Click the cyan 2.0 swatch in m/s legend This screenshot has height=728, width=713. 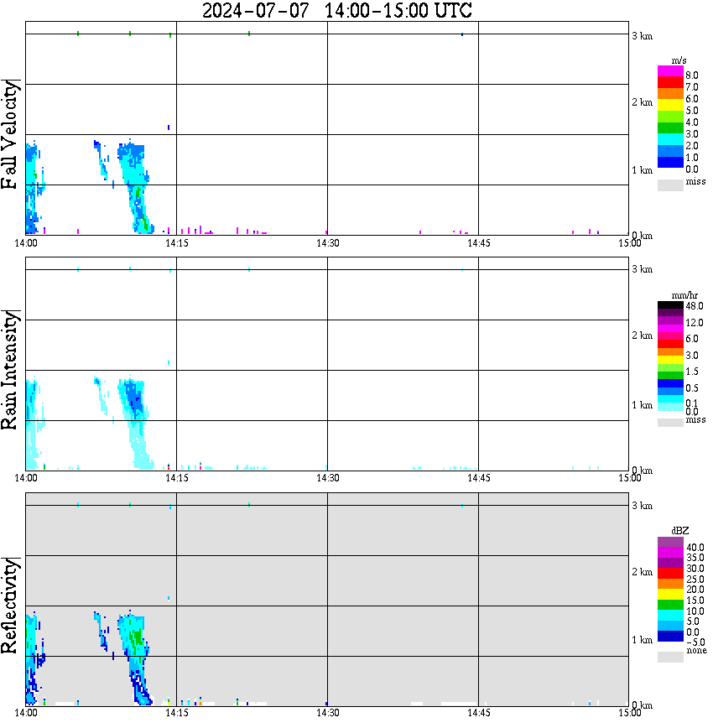pos(670,140)
